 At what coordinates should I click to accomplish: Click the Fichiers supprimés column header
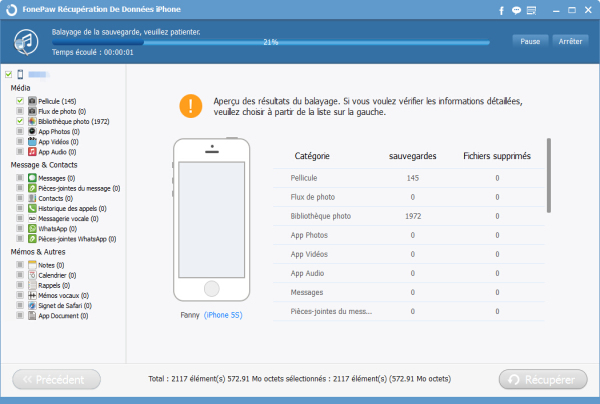click(x=497, y=156)
